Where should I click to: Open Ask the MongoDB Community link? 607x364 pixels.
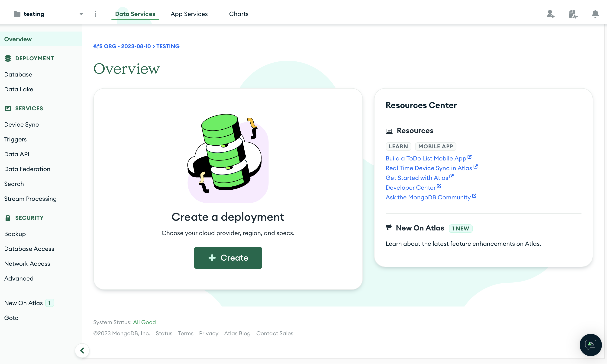point(428,198)
